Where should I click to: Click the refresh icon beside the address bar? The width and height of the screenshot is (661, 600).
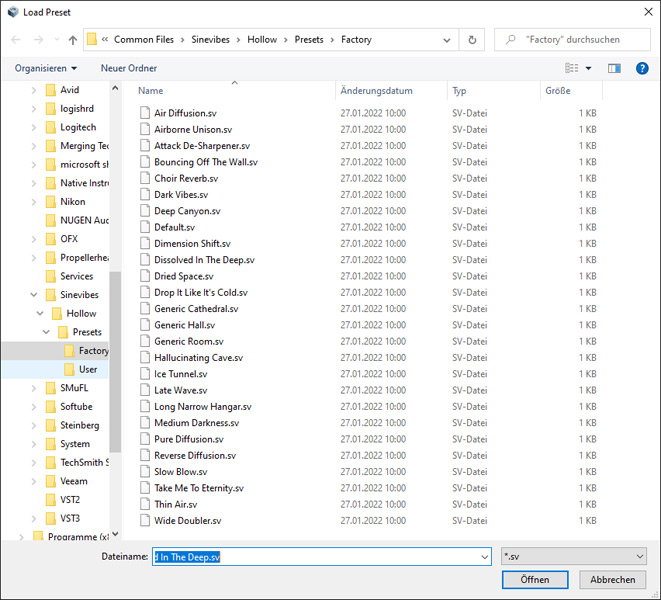474,40
